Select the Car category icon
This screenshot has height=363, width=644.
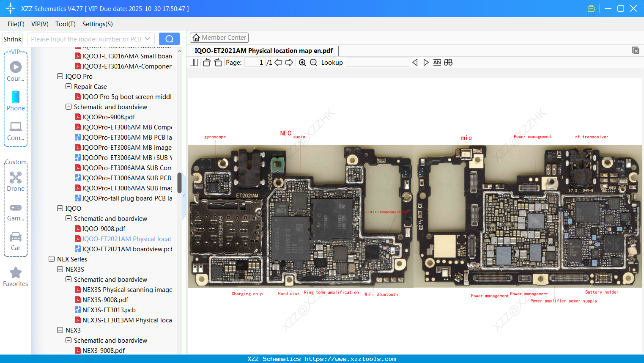(16, 241)
